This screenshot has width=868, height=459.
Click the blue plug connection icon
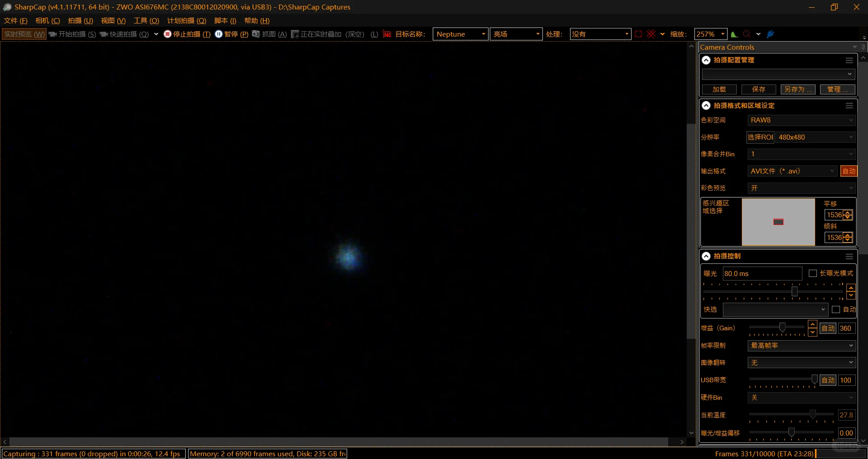(771, 34)
